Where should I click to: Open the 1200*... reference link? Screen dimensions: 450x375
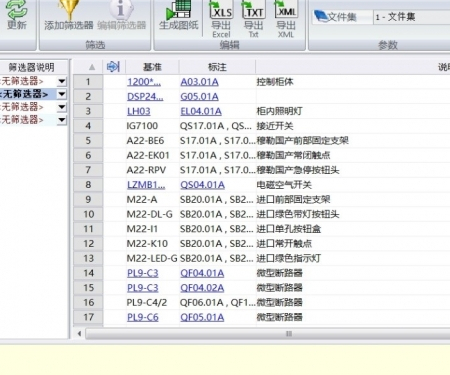click(x=144, y=82)
